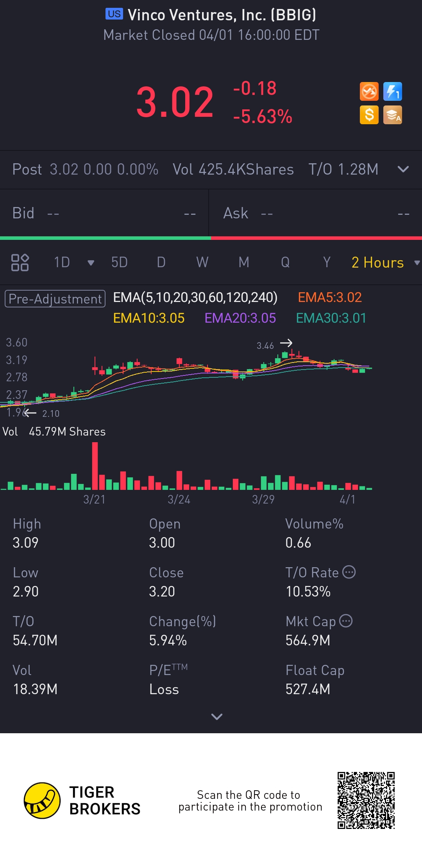Image resolution: width=422 pixels, height=868 pixels.
Task: Tap the Tiger Brokers logo
Action: pyautogui.click(x=82, y=800)
